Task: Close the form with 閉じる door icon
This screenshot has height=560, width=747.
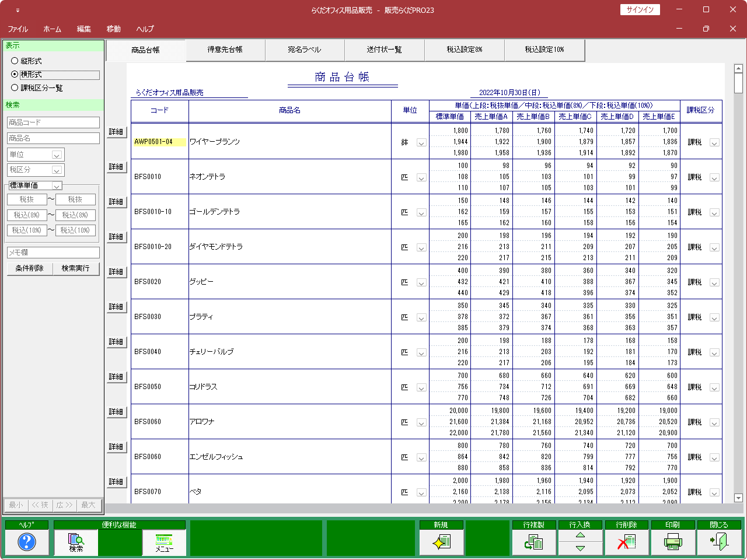Action: point(719,542)
